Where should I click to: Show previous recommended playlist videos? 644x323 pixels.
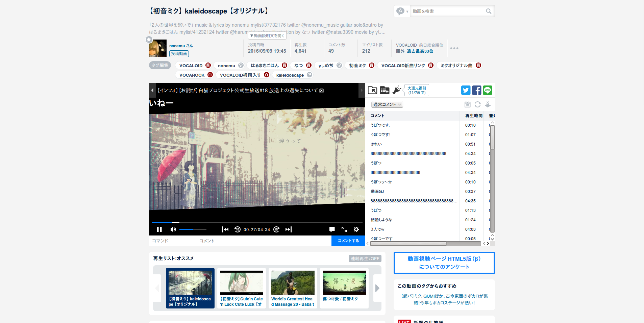coord(157,288)
